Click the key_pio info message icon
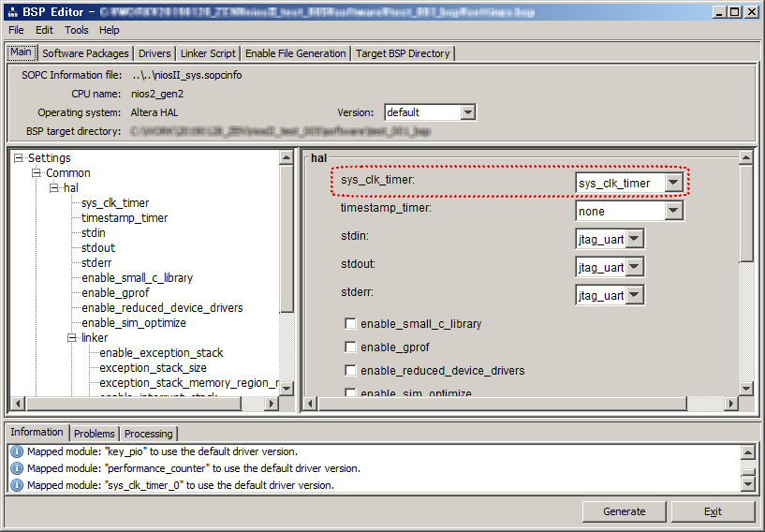Image resolution: width=765 pixels, height=532 pixels. point(17,451)
